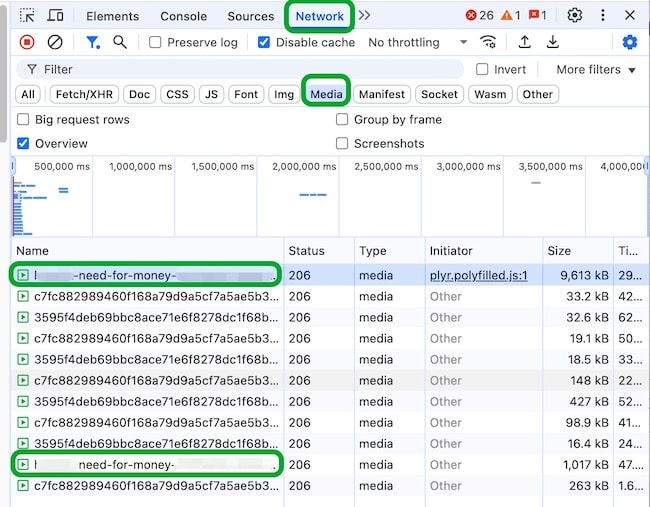Check the Big request rows option

23,119
